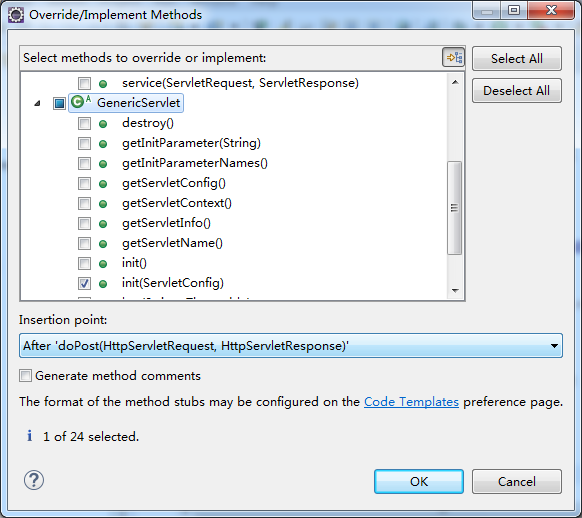Click the Cancel button

click(517, 481)
